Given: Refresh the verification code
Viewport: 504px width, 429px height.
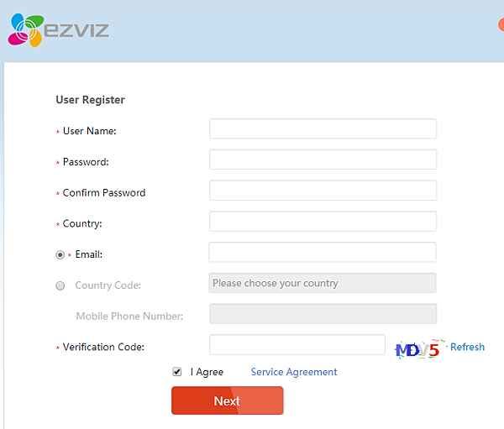Looking at the screenshot, I should [467, 347].
